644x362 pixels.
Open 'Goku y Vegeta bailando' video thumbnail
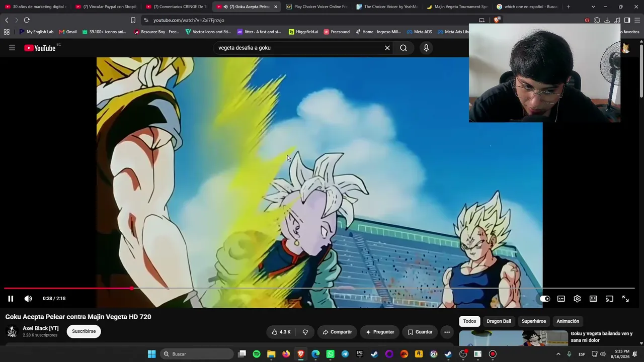(x=513, y=338)
